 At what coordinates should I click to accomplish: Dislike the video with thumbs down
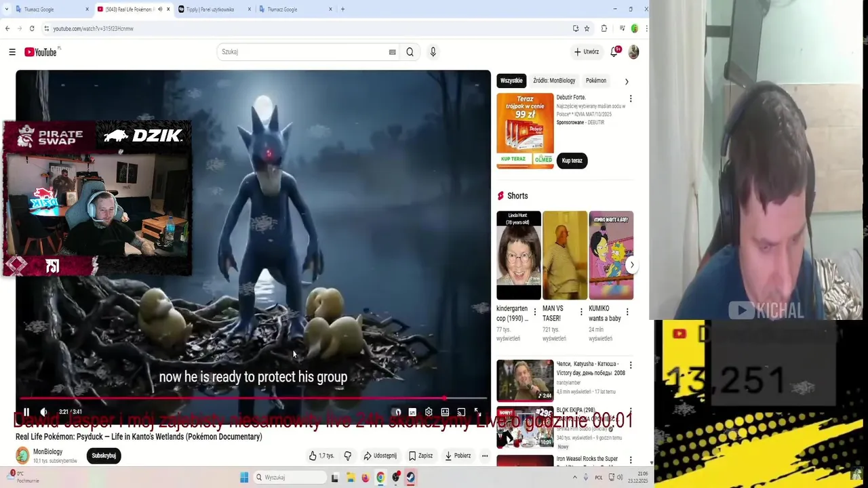347,455
